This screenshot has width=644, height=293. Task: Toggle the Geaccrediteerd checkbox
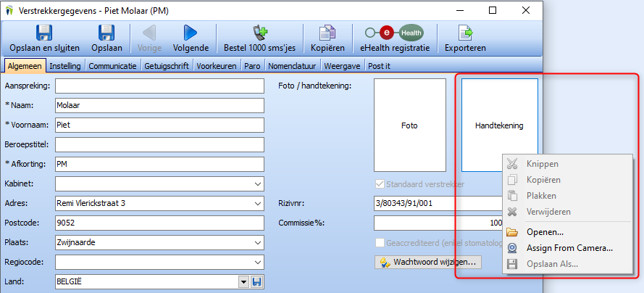click(380, 243)
